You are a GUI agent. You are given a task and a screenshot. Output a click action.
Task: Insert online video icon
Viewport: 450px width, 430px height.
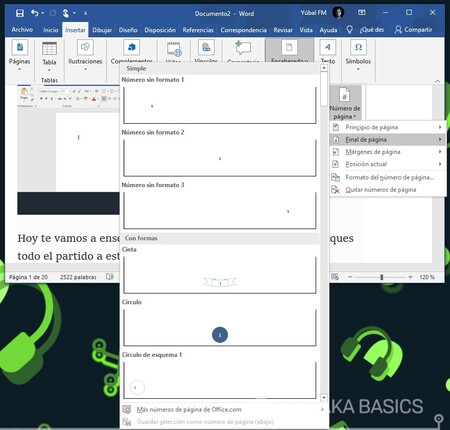(174, 50)
